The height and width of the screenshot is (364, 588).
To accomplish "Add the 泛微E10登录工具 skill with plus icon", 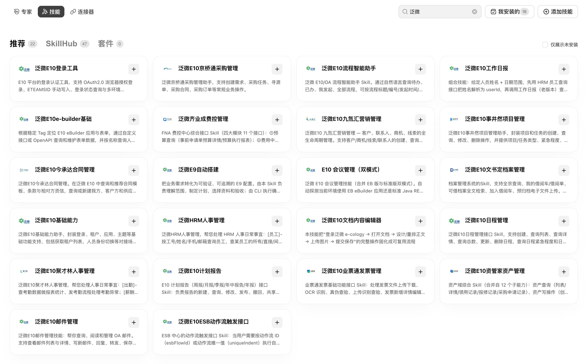I will tap(134, 69).
